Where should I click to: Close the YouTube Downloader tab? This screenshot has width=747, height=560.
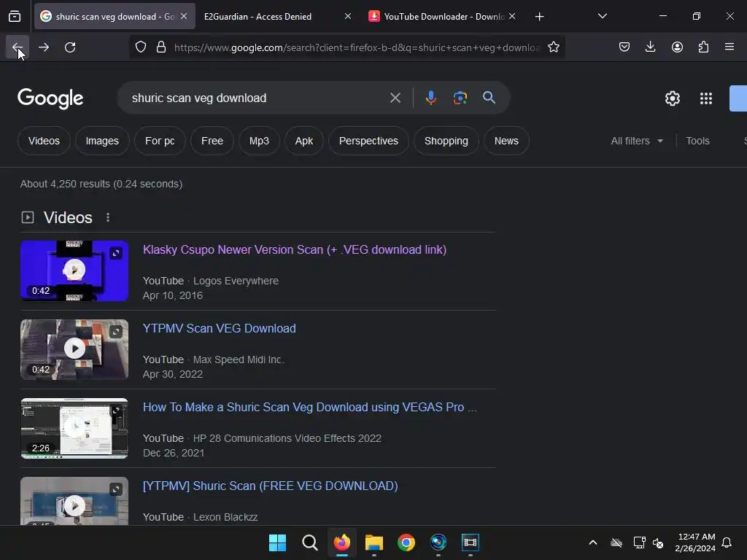click(512, 17)
